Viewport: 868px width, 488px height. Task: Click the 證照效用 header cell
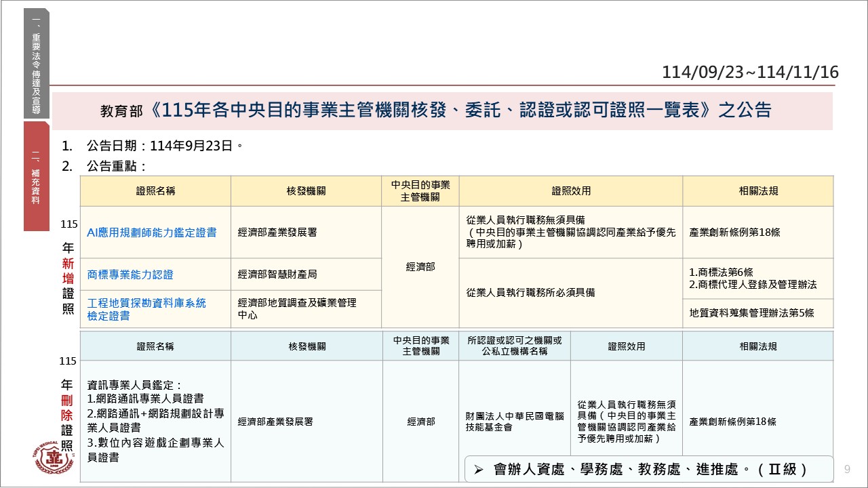570,190
